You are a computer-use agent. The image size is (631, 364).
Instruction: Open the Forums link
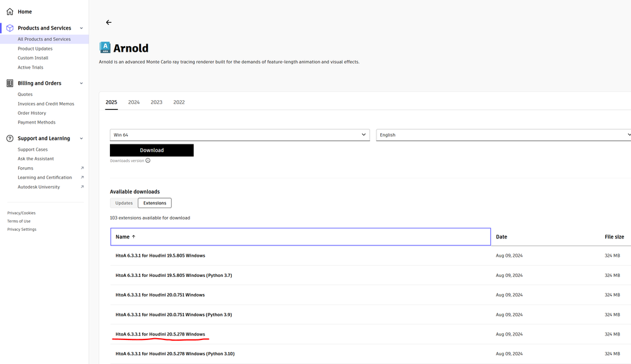pos(25,168)
